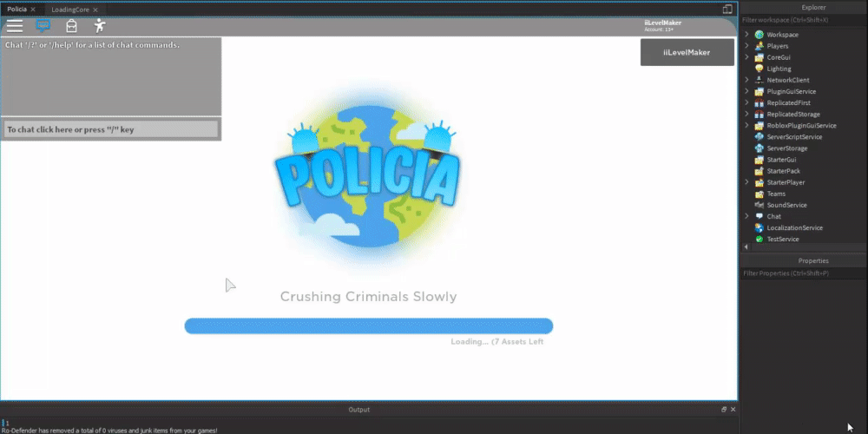Screen dimensions: 868x434
Task: Click the 'To chat click here' box
Action: coord(111,129)
